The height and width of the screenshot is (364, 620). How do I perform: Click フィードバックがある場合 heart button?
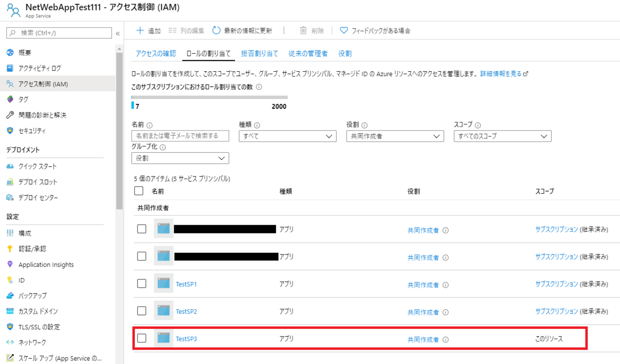(x=375, y=30)
